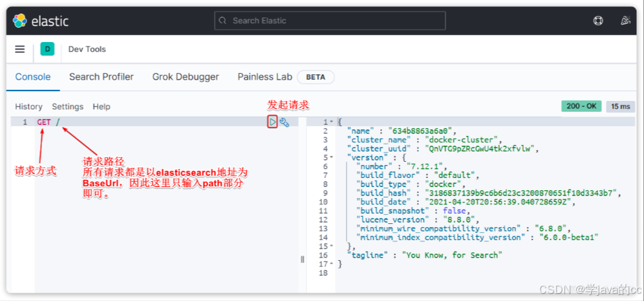Image resolution: width=644 pixels, height=301 pixels.
Task: Click the 200 - OK status badge
Action: (581, 106)
